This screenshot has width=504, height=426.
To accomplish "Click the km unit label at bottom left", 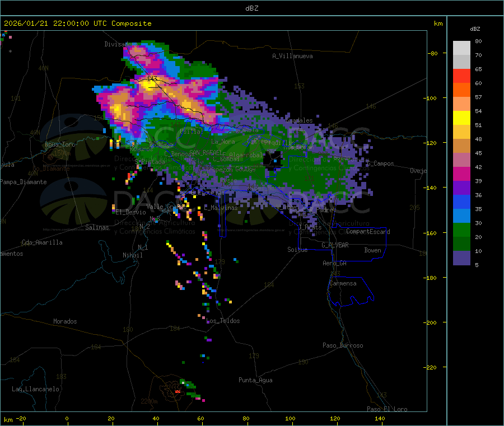I will tap(8, 420).
